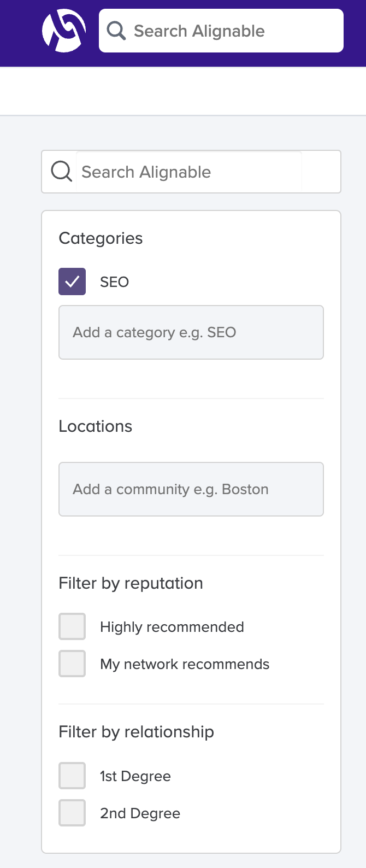Image resolution: width=366 pixels, height=868 pixels.
Task: Click the Locations section heading
Action: coord(96,426)
